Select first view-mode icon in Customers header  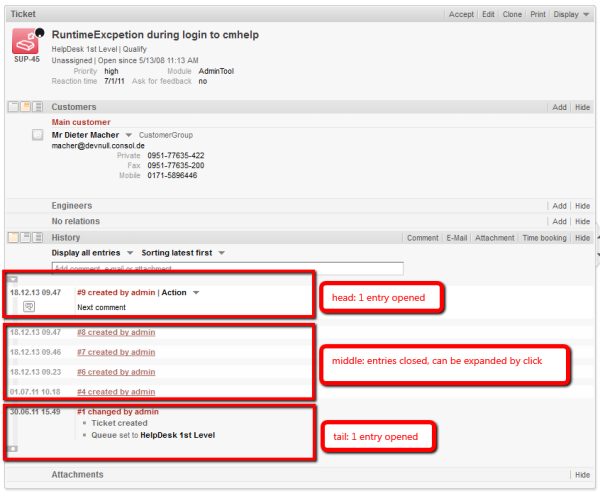(x=13, y=107)
